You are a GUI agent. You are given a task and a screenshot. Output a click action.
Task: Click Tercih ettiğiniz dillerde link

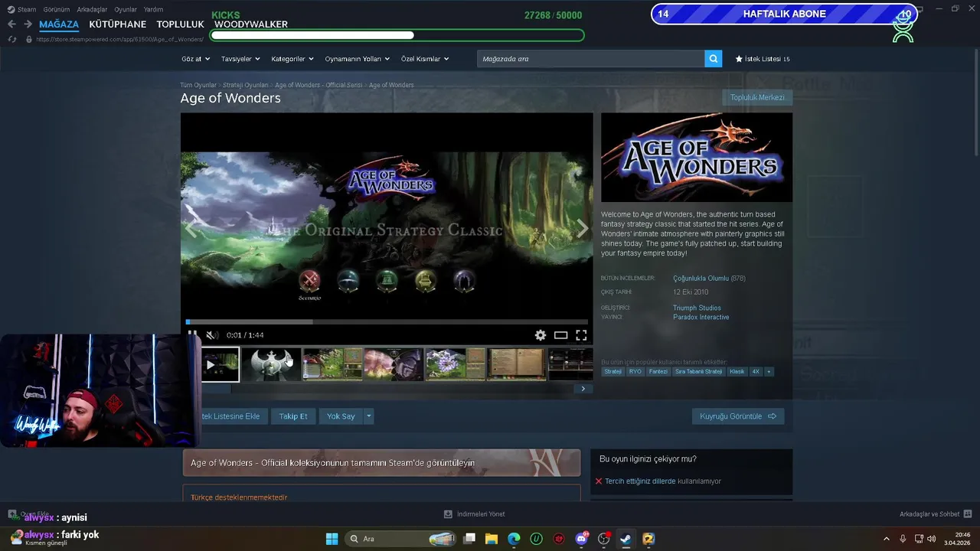[x=640, y=481]
